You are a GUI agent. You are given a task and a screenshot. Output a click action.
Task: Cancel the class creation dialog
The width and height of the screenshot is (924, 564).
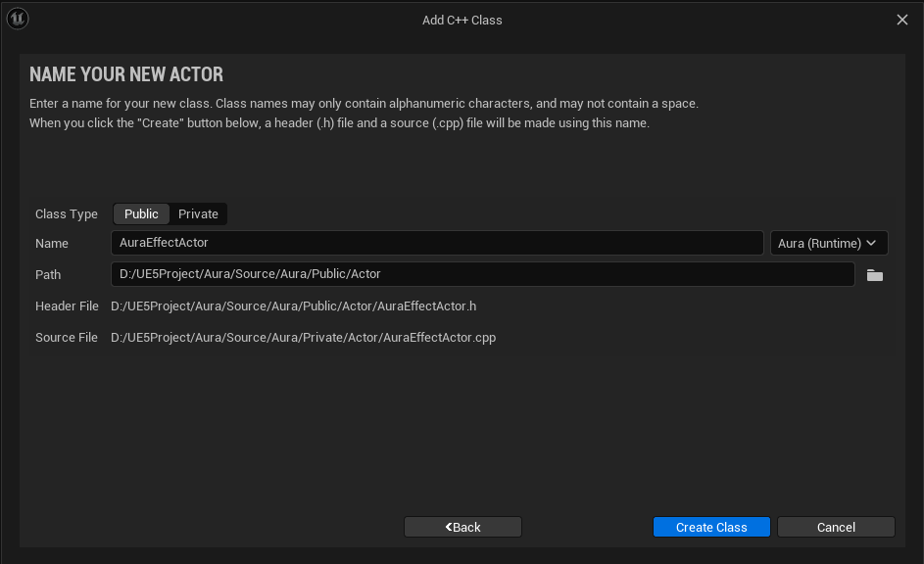[836, 527]
